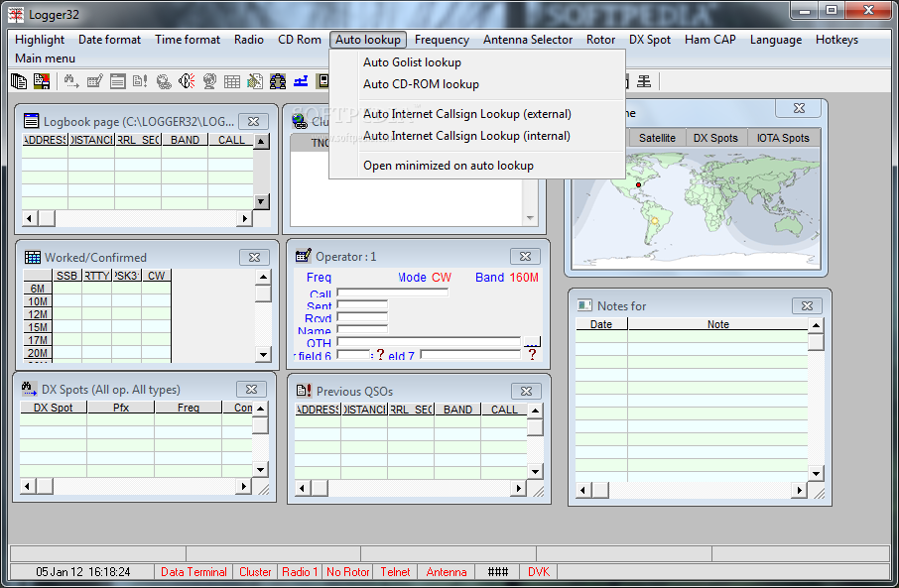This screenshot has height=588, width=899.
Task: Close the Notes for window
Action: (807, 305)
